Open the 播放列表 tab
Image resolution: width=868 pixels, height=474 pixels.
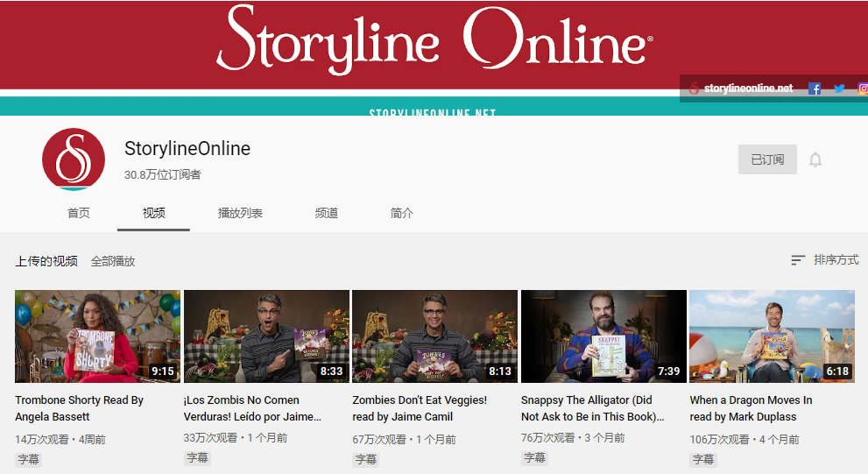tap(240, 213)
